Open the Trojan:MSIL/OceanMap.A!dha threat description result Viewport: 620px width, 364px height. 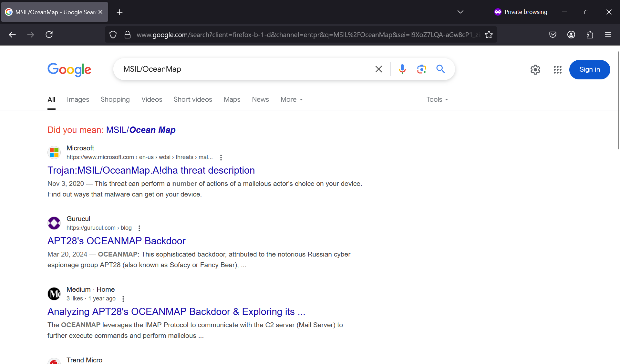151,170
